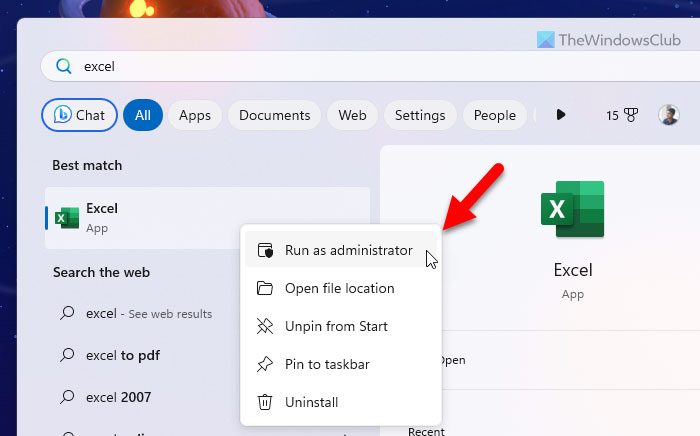The width and height of the screenshot is (700, 436).
Task: Click the search icon beside 'excel to pdf'
Action: click(67, 355)
